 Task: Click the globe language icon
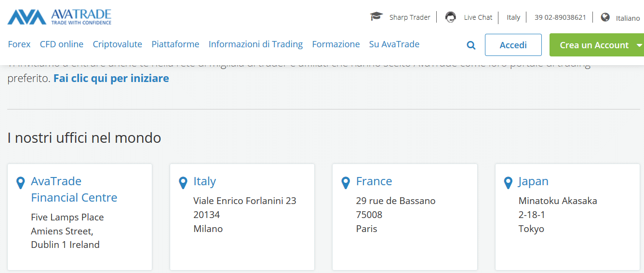[605, 17]
